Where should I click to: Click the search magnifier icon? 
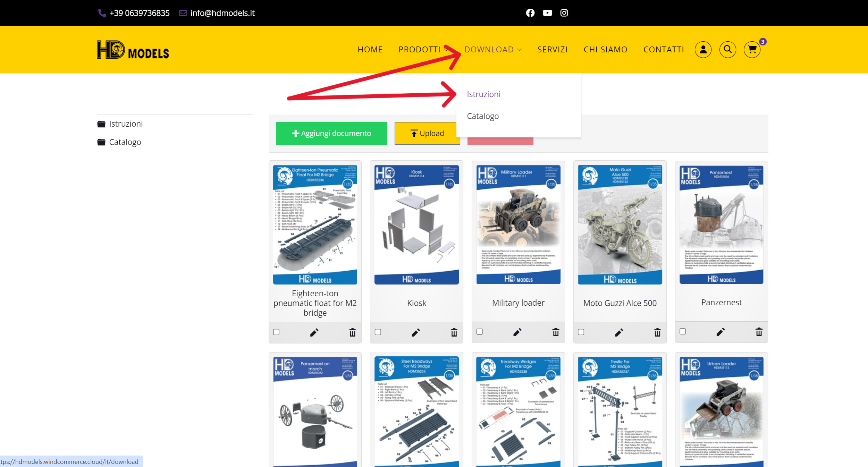[727, 50]
